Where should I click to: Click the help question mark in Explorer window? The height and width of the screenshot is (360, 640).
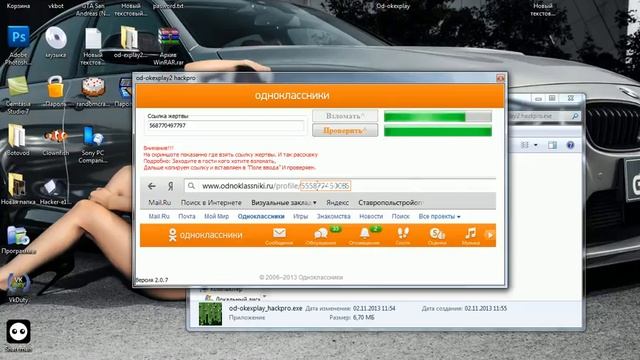tap(570, 145)
